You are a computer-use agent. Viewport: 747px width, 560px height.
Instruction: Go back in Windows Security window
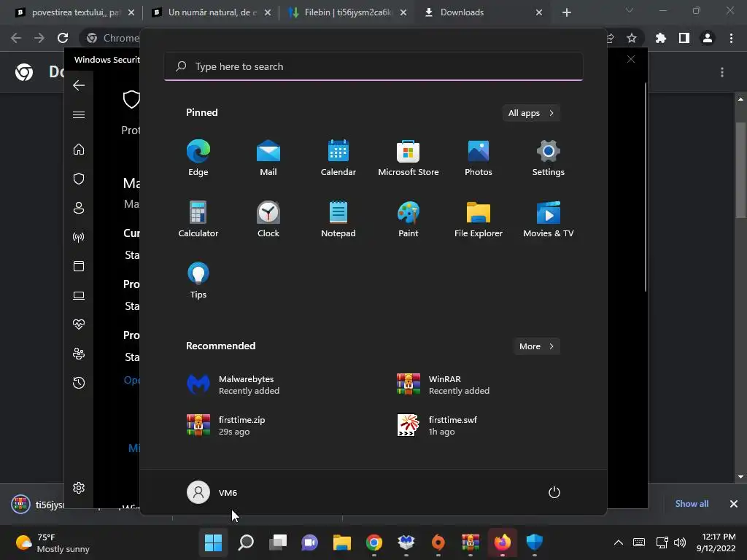point(79,85)
